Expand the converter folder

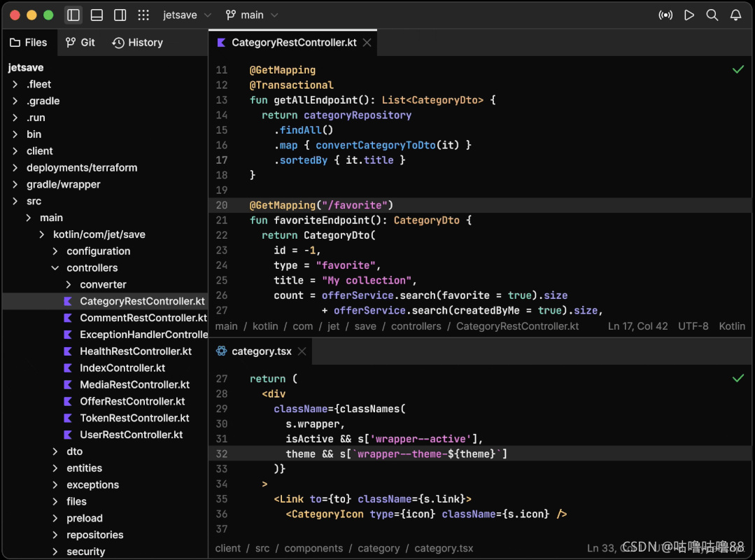pyautogui.click(x=69, y=285)
